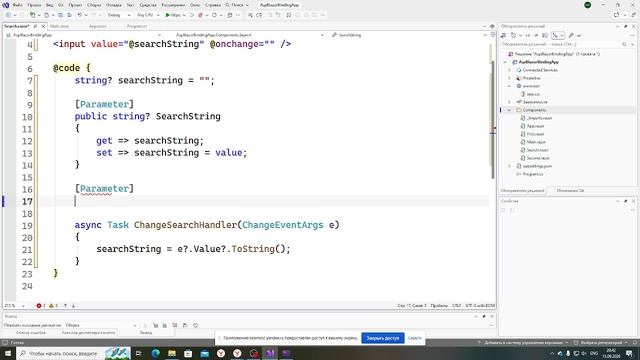
Task: Click the clock icon in the Output toolbar
Action: pyautogui.click(x=196, y=325)
